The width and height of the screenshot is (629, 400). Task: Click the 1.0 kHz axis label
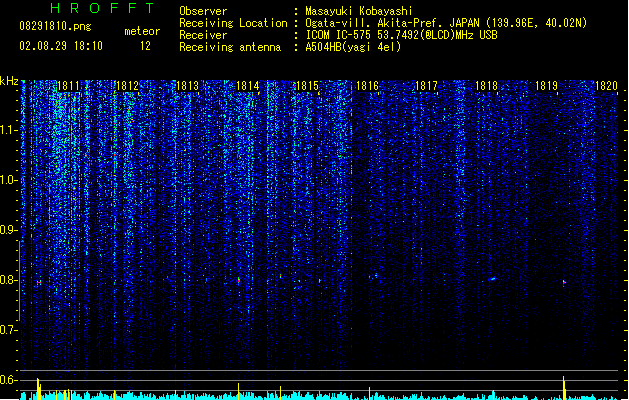coord(8,180)
